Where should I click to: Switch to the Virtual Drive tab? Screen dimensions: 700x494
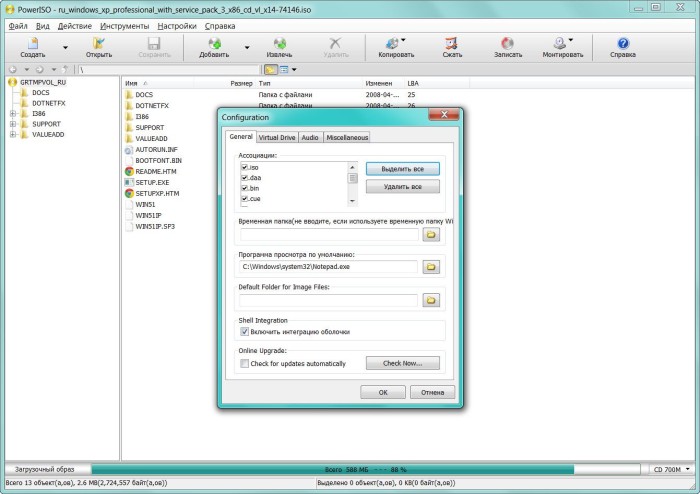(276, 137)
